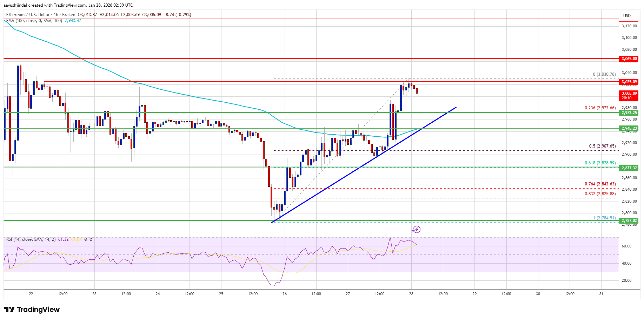644x320 pixels.
Task: Click the aayushjindal attribution text at top
Action: 15,5
